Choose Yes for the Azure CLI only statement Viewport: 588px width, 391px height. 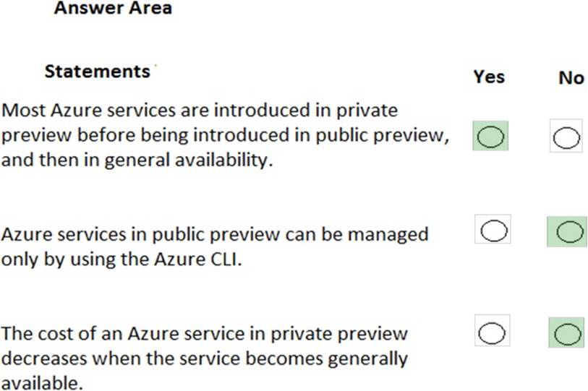[493, 230]
